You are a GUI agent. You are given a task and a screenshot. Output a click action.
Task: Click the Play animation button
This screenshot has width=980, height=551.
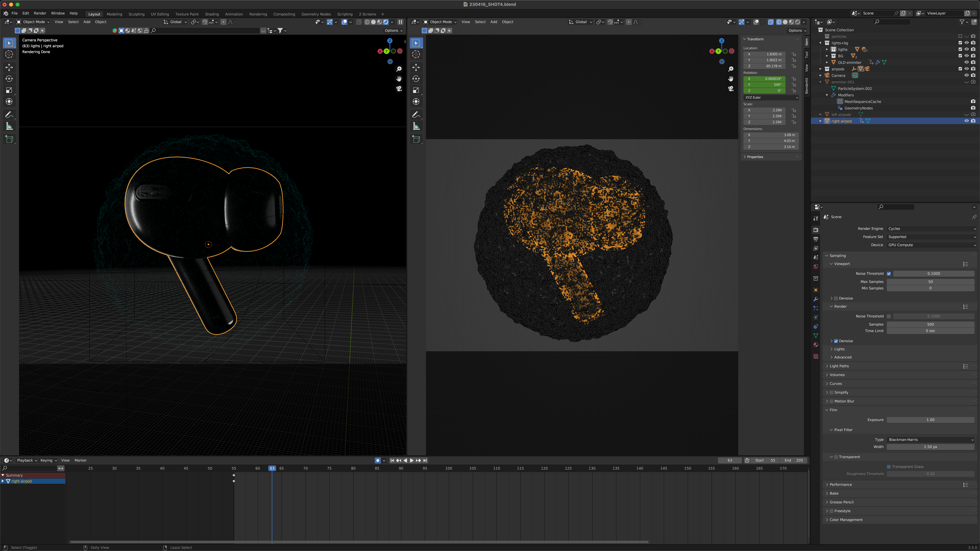coord(412,460)
